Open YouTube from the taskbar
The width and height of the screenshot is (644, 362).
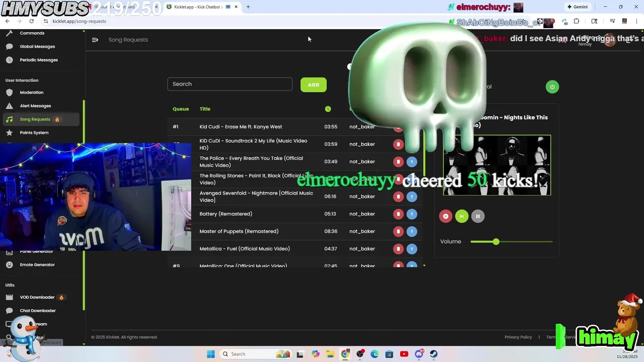[404, 354]
